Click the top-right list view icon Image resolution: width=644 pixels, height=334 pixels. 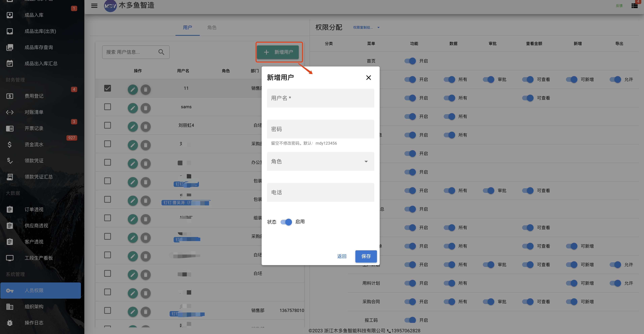[x=635, y=6]
